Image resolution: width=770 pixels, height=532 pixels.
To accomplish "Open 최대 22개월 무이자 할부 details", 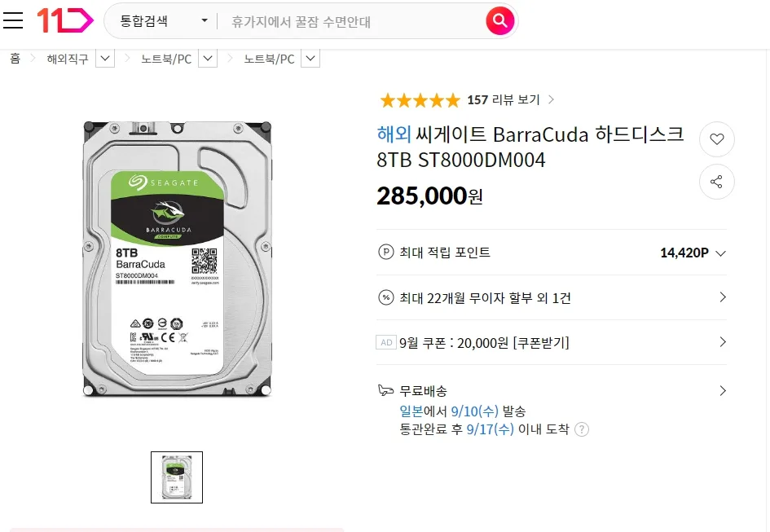I will coord(552,297).
